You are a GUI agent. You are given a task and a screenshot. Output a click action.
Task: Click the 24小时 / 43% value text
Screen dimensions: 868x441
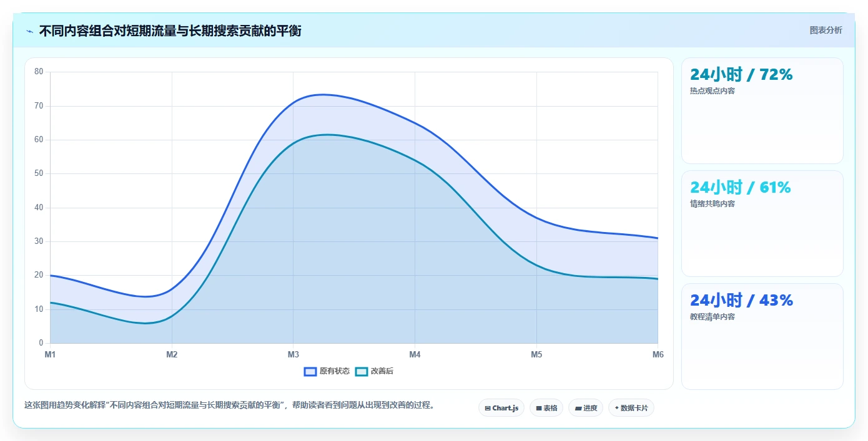[x=741, y=301]
